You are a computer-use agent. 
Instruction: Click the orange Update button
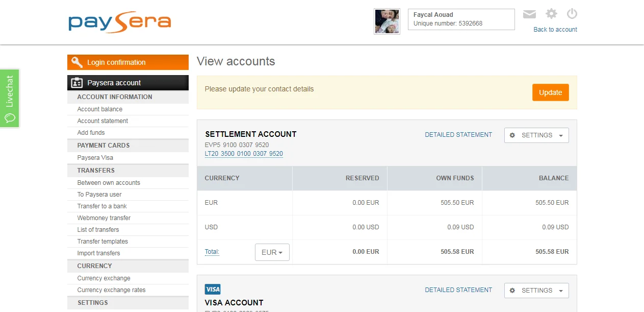pyautogui.click(x=550, y=92)
